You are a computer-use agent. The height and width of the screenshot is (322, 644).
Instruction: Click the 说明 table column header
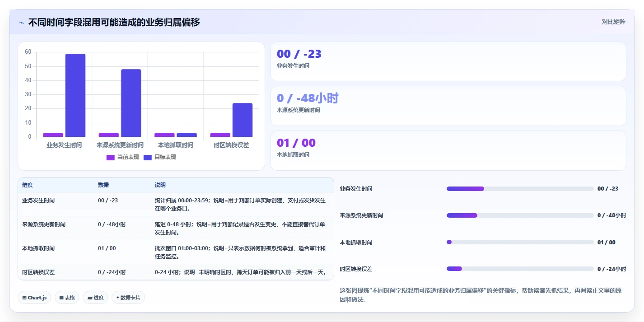(x=160, y=185)
